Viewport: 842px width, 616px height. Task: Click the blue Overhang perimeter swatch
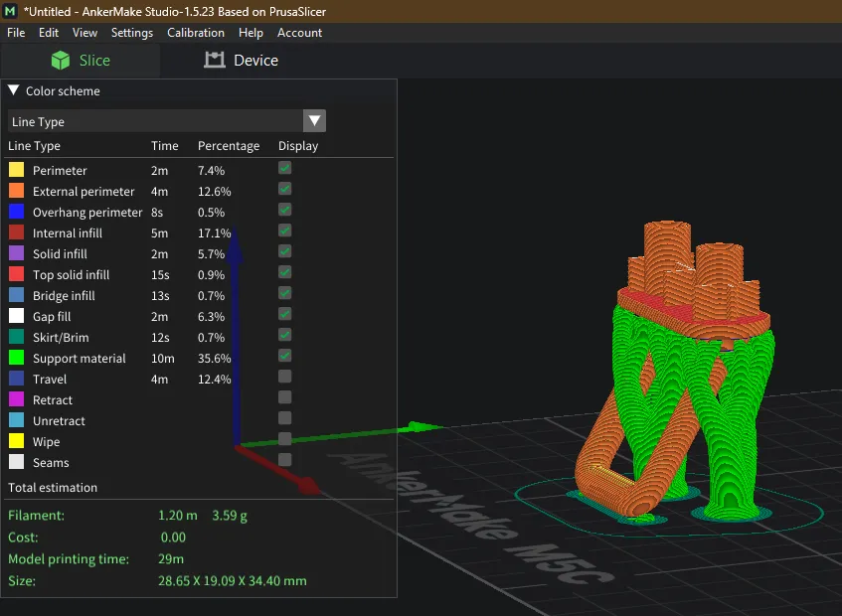tap(17, 212)
